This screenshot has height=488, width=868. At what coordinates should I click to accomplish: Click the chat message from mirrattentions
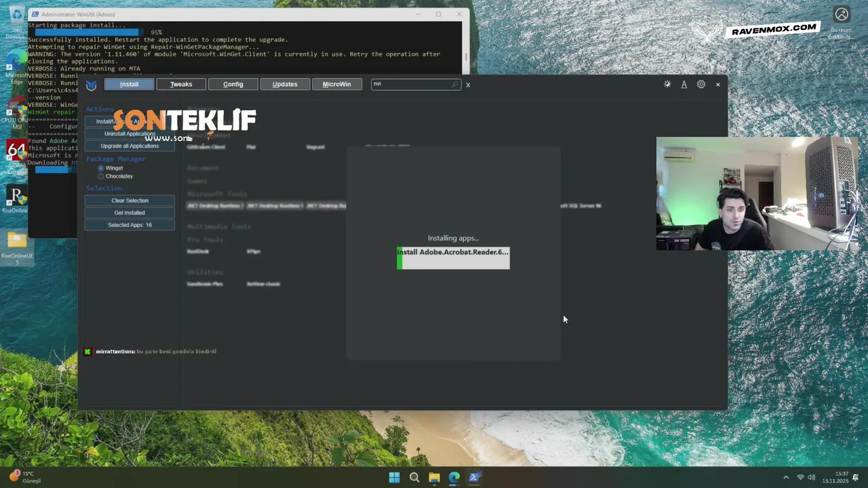[151, 352]
